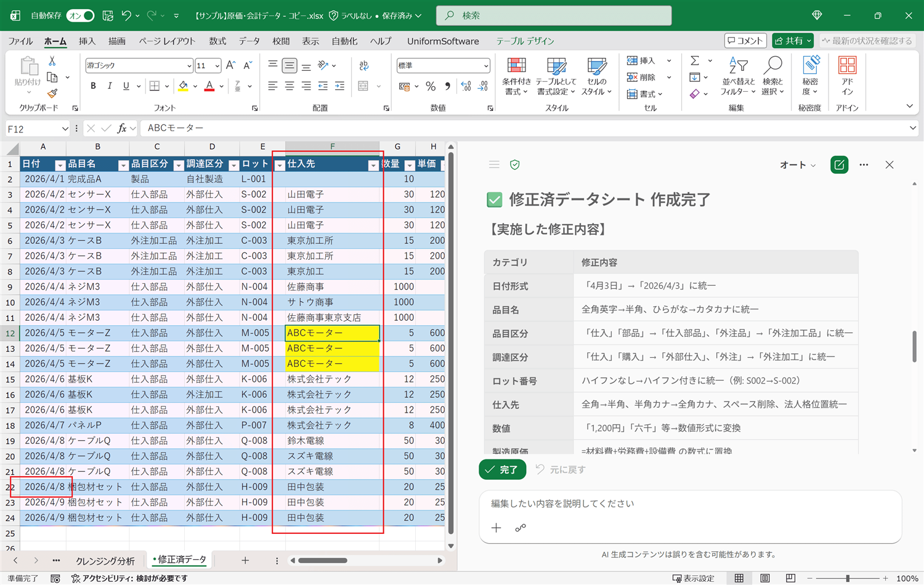The image size is (924, 585).
Task: Open the Name Box dropdown arrow
Action: click(65, 128)
